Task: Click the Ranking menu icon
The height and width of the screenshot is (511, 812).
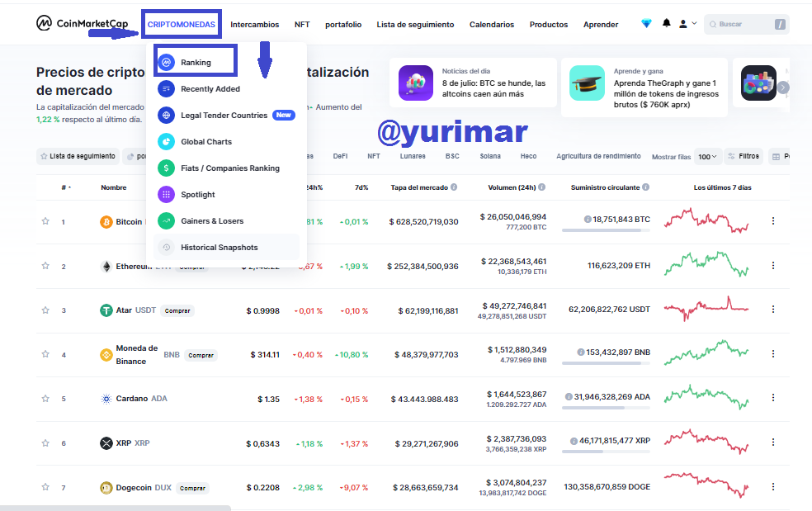Action: click(166, 62)
